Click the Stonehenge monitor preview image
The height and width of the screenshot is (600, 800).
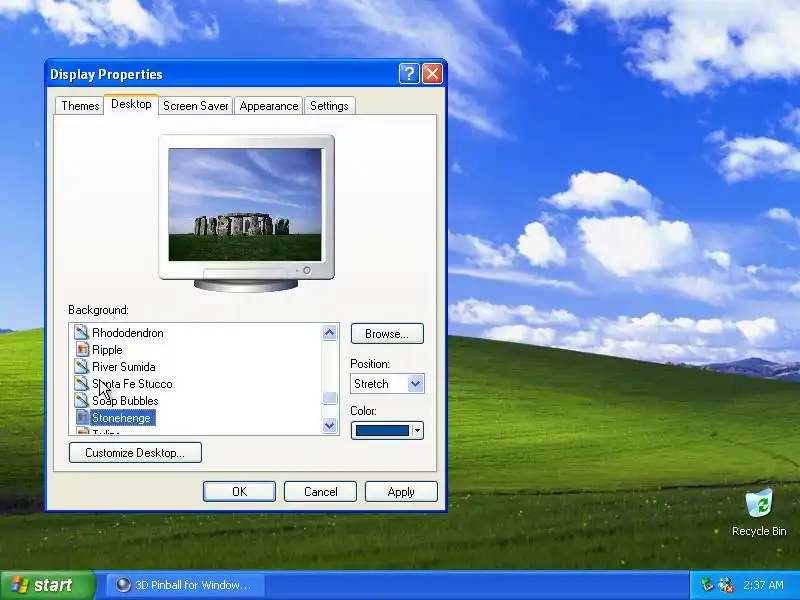(245, 205)
